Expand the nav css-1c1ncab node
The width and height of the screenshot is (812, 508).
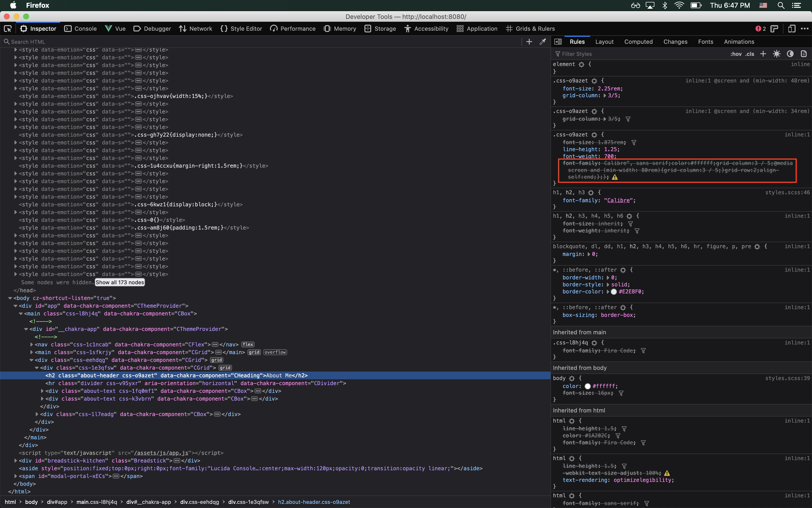pos(32,344)
